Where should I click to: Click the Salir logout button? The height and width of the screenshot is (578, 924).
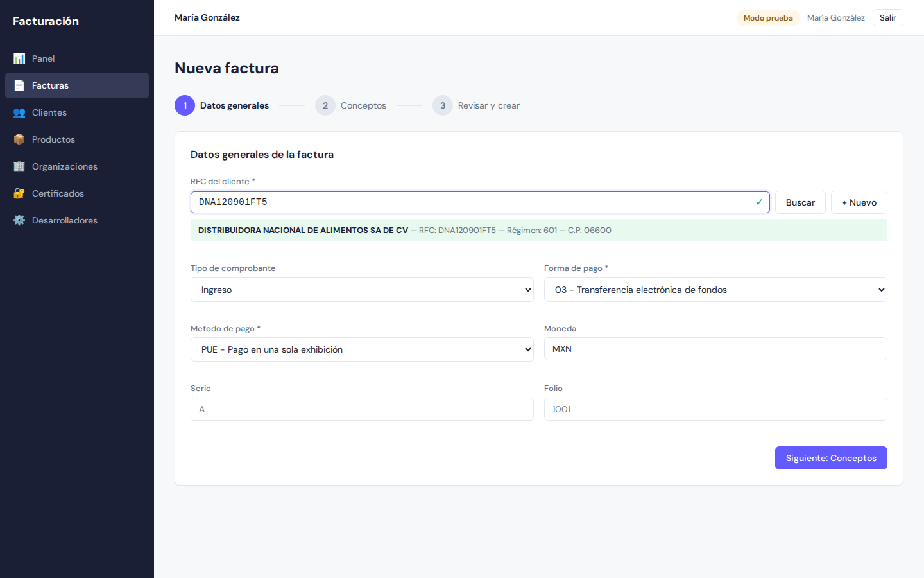(887, 18)
